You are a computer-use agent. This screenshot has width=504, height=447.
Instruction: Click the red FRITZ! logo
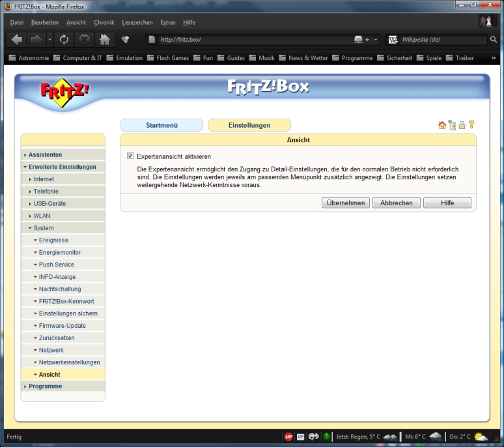64,93
